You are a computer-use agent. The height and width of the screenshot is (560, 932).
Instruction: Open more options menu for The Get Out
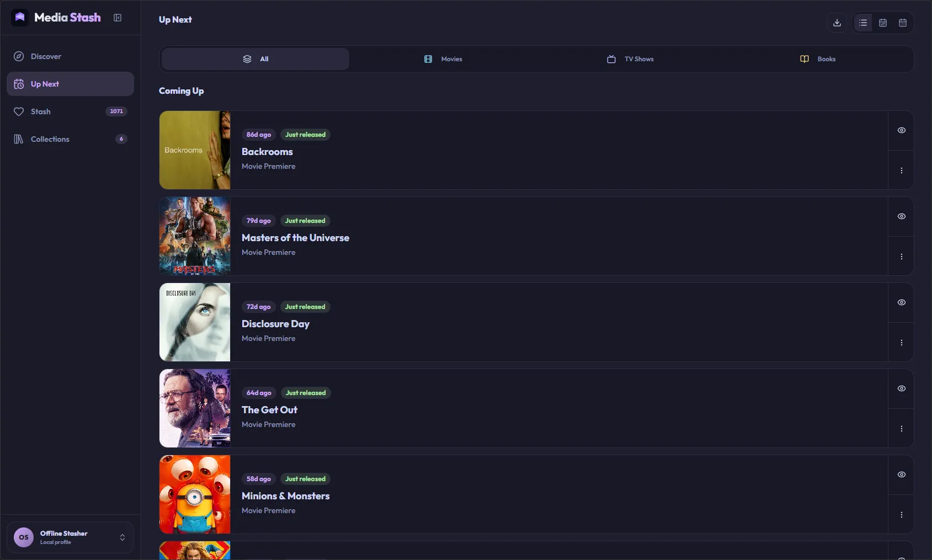click(901, 429)
